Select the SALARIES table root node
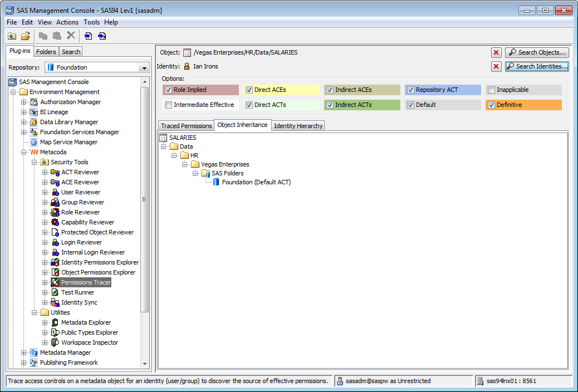The image size is (578, 392). tap(183, 138)
